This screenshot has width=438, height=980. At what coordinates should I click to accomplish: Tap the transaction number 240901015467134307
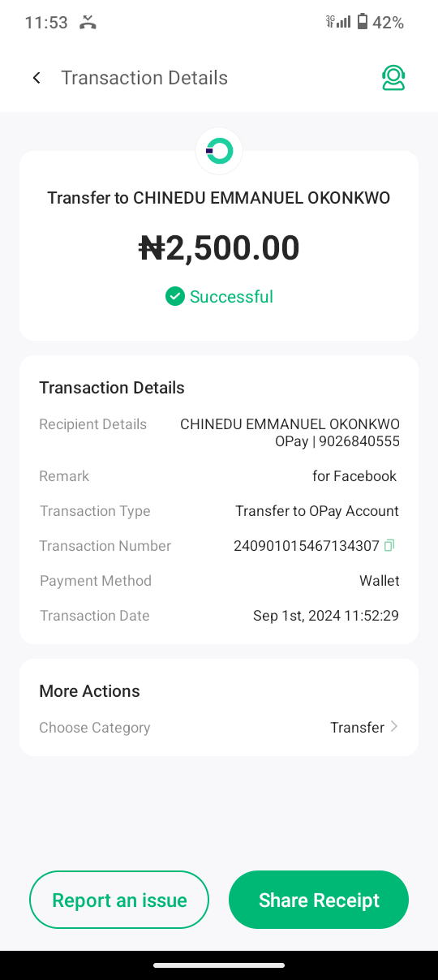coord(307,546)
